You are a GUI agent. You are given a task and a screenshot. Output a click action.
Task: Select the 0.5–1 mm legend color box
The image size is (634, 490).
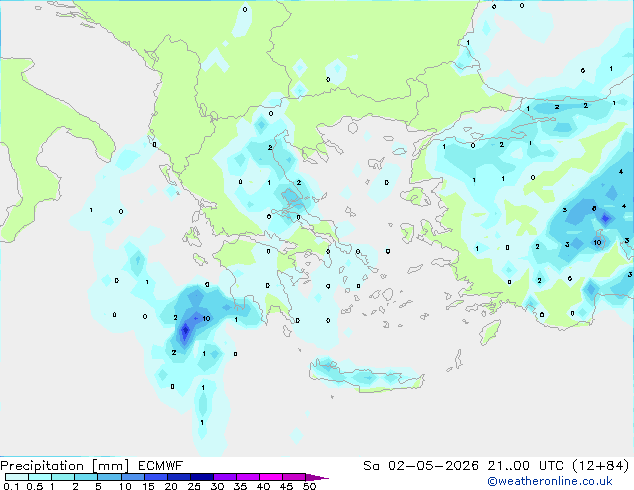pos(40,477)
